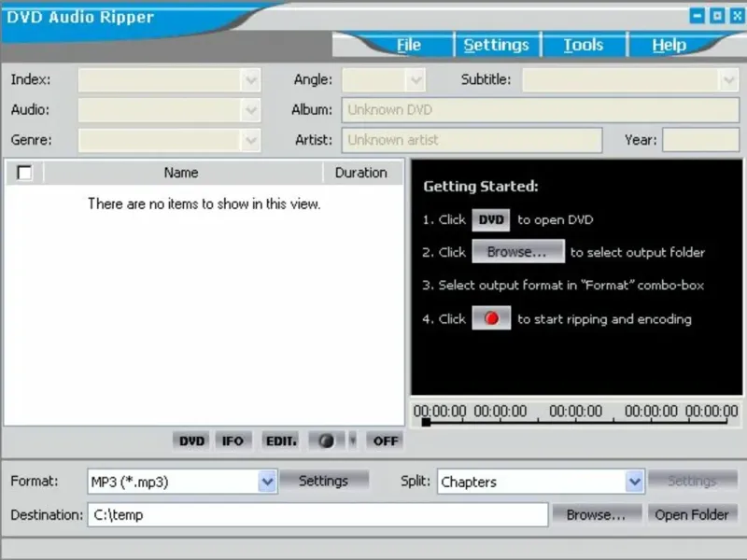Screen dimensions: 747x560
Task: Click 'There are no items to show' text
Action: pos(204,203)
